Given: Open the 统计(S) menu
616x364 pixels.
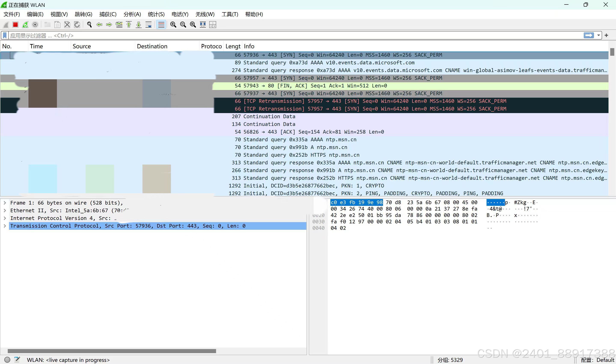Looking at the screenshot, I should [x=156, y=14].
